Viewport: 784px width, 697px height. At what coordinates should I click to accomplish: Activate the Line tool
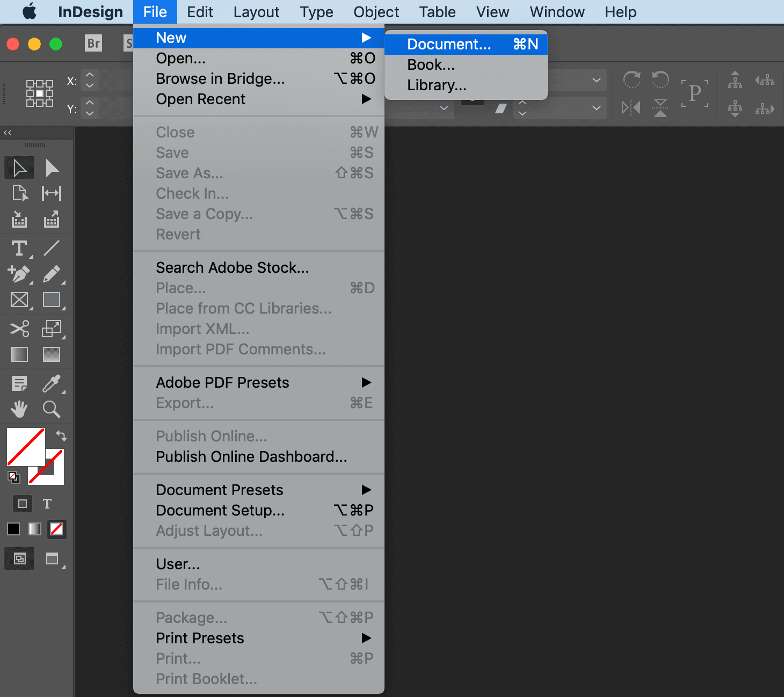(52, 248)
